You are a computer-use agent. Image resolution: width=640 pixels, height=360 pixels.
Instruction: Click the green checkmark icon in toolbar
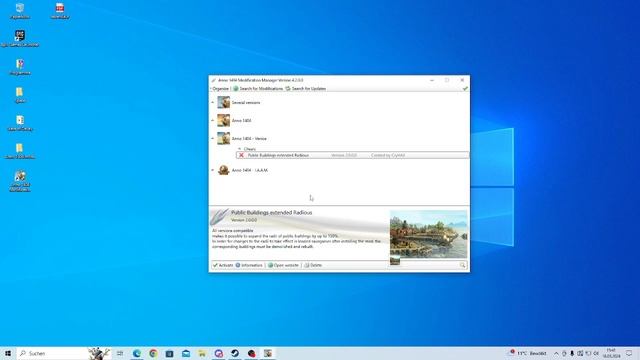(x=465, y=89)
